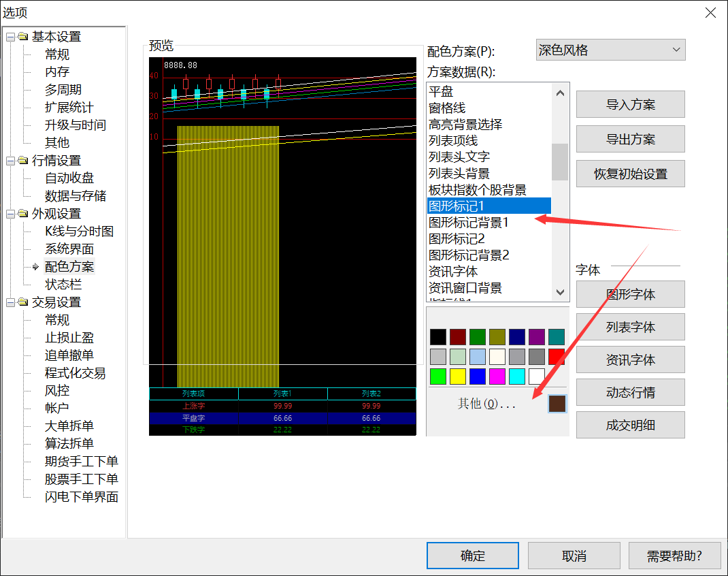Pick the bright red color swatch

click(x=557, y=357)
